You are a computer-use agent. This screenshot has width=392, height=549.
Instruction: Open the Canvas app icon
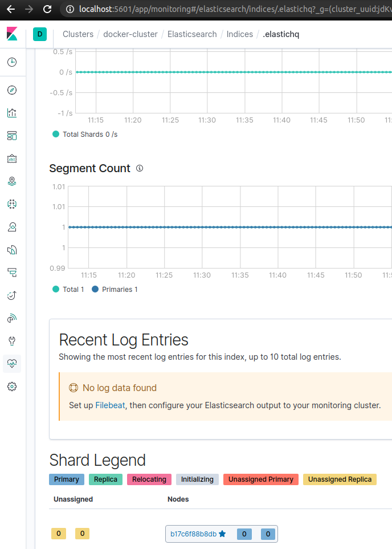coord(12,158)
